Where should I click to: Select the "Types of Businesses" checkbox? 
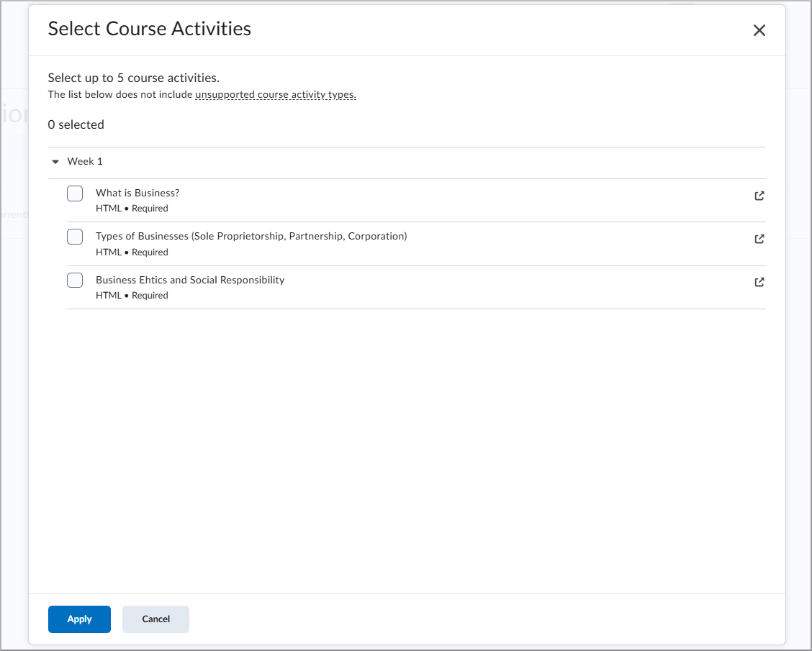(x=75, y=237)
